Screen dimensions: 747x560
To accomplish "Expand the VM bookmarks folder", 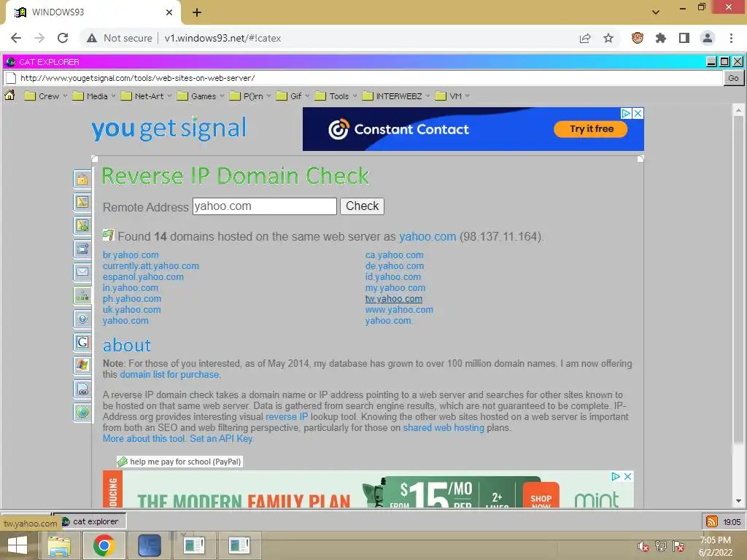I will tap(452, 96).
